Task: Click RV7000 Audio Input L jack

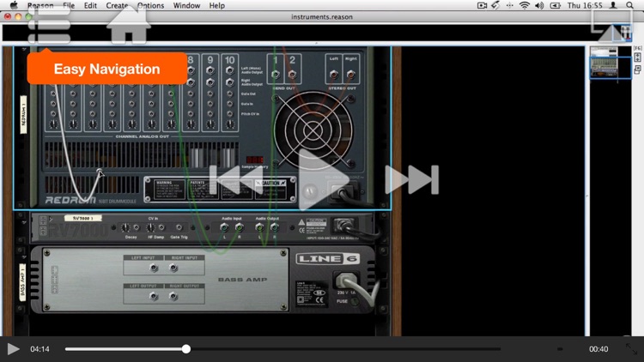Action: [224, 227]
